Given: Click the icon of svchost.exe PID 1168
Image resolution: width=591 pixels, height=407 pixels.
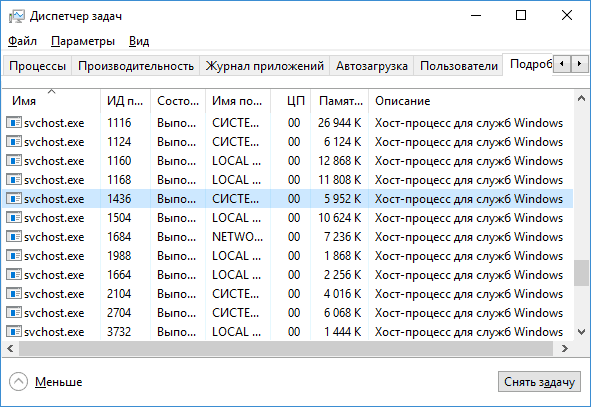Looking at the screenshot, I should tap(14, 179).
